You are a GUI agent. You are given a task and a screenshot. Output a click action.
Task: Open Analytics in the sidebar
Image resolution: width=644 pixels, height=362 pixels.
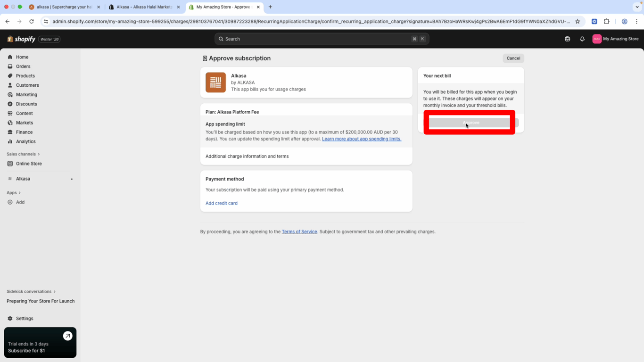[x=25, y=141]
